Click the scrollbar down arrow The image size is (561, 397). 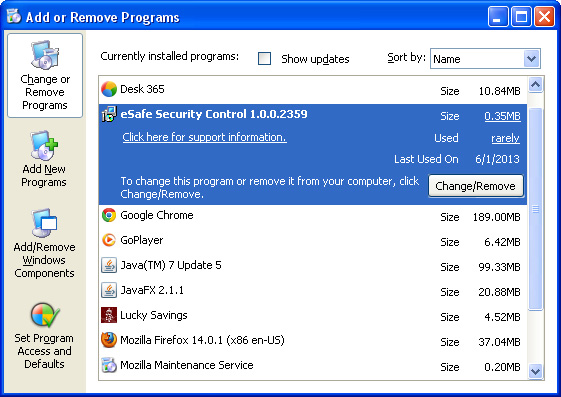[x=536, y=371]
